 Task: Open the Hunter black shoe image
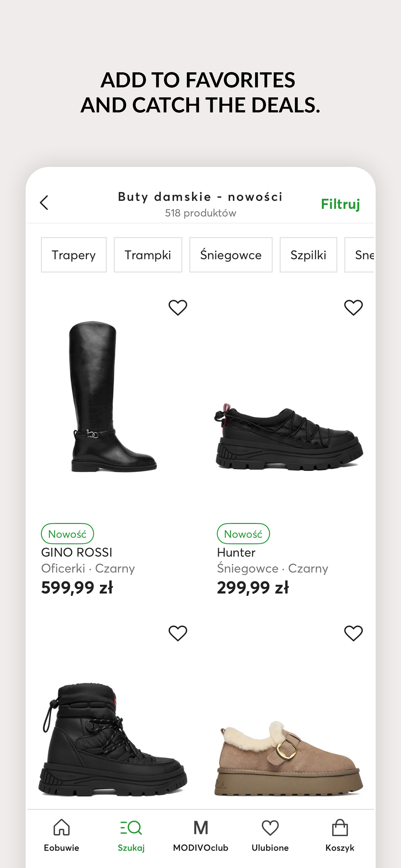point(289,438)
